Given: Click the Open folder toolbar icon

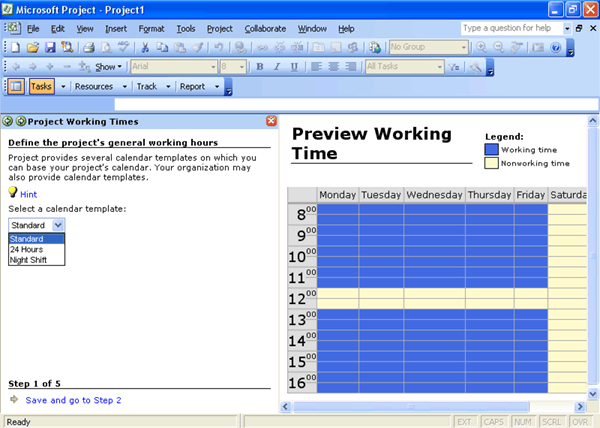Looking at the screenshot, I should pyautogui.click(x=33, y=47).
